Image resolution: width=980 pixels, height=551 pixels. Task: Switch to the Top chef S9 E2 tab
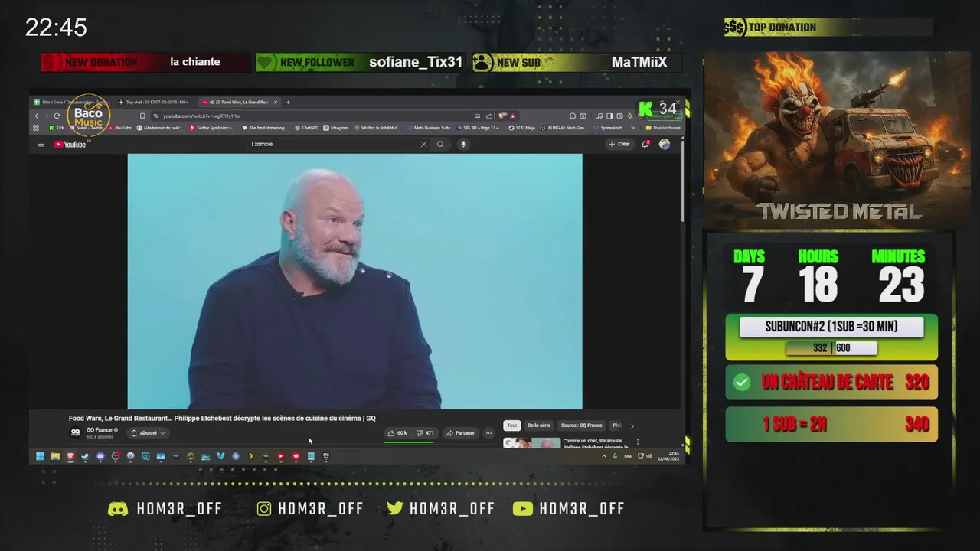click(x=153, y=102)
